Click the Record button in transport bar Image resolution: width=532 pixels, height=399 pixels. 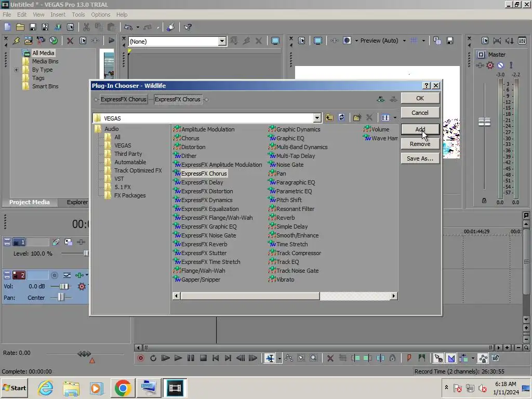[140, 358]
